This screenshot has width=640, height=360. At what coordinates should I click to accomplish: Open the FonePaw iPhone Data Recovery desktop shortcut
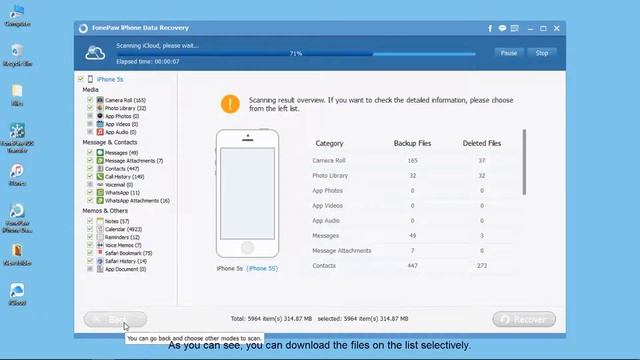(x=17, y=218)
